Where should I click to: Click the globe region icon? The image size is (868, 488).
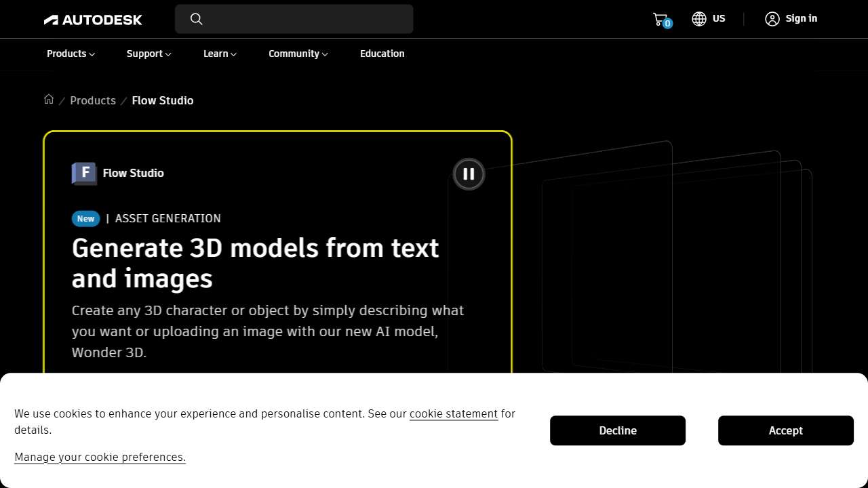(699, 19)
